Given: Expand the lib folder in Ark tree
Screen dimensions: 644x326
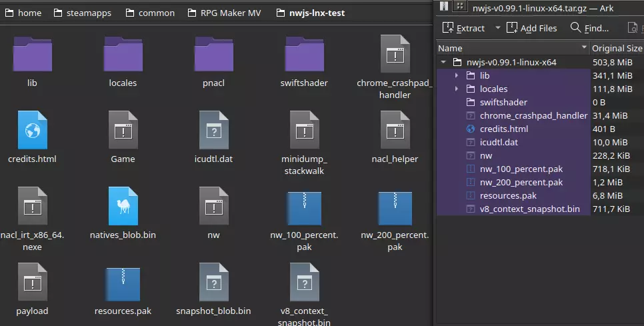Looking at the screenshot, I should (x=456, y=75).
